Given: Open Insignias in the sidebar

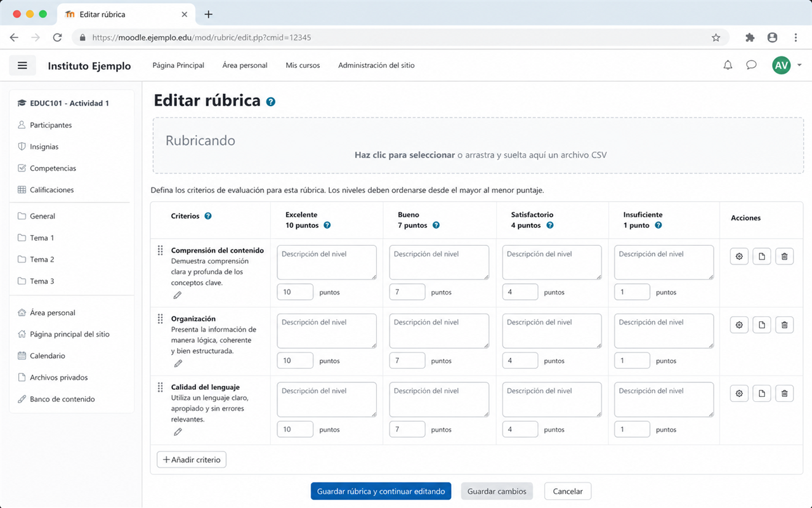Looking at the screenshot, I should (x=44, y=147).
